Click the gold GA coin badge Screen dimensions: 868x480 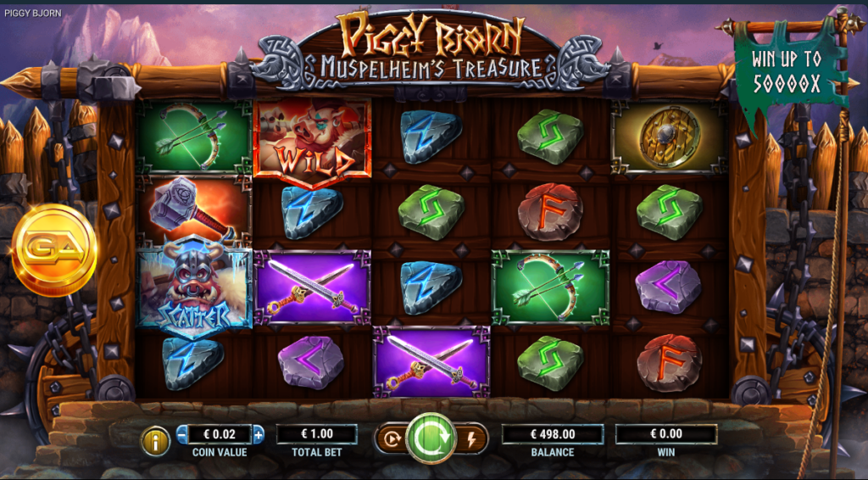pyautogui.click(x=54, y=249)
